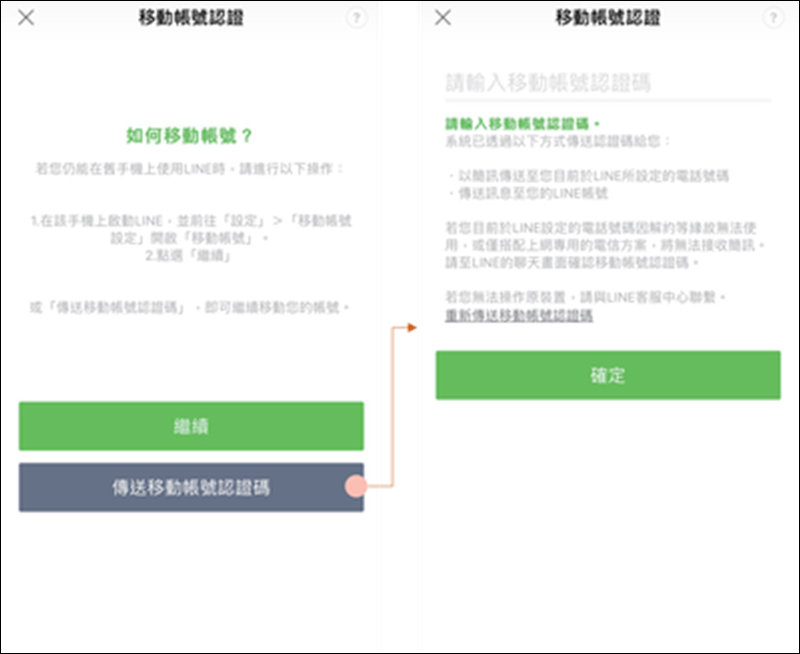The width and height of the screenshot is (800, 654).
Task: Tap the green 繼續 button
Action: [x=191, y=426]
